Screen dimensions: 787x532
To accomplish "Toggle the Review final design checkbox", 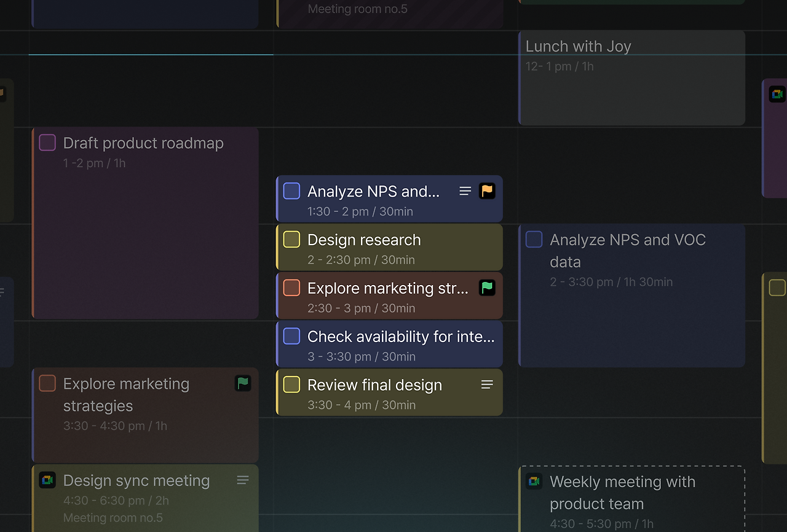I will 291,385.
